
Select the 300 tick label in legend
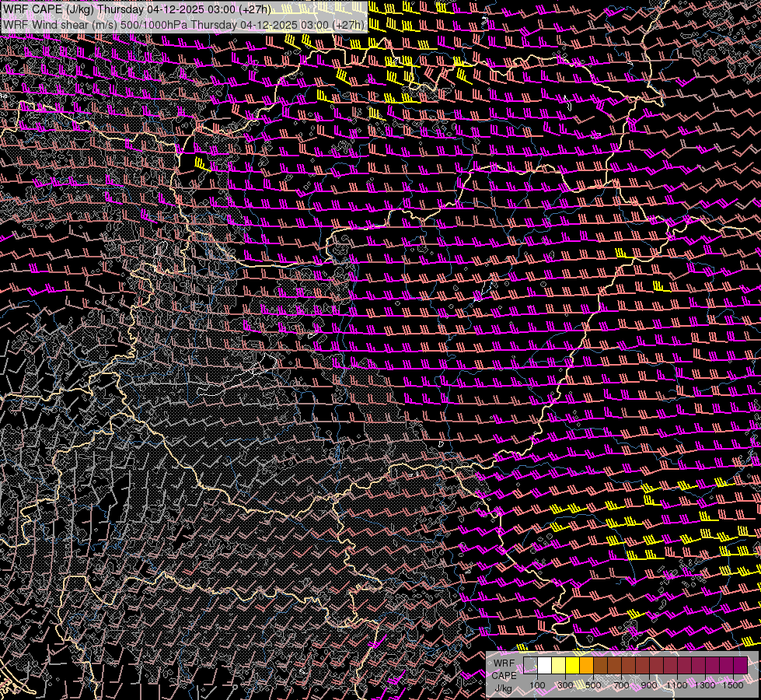point(565,685)
